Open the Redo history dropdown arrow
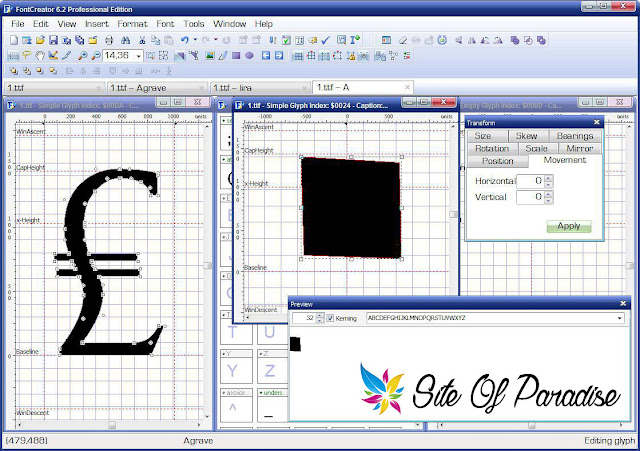The width and height of the screenshot is (640, 451). point(216,40)
